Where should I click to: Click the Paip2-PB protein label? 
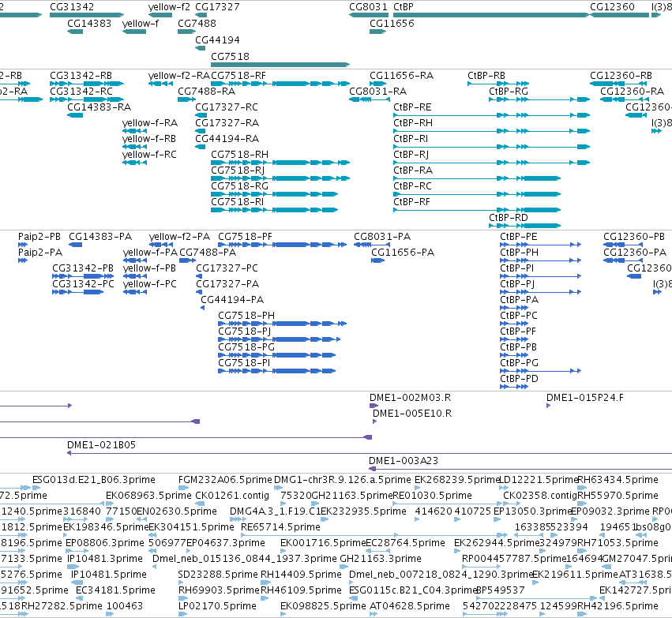coord(39,237)
